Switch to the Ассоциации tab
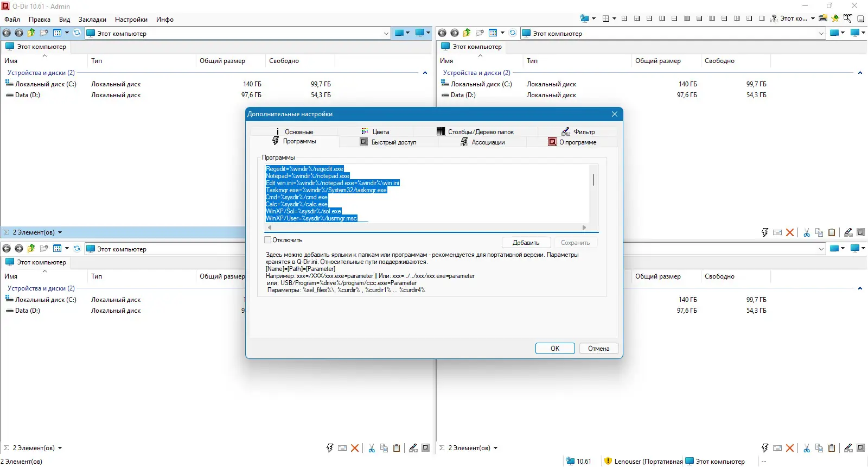 (483, 142)
